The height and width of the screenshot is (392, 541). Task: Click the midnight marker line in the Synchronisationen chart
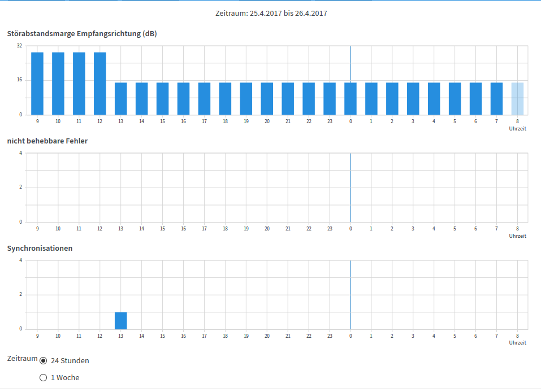[350, 295]
